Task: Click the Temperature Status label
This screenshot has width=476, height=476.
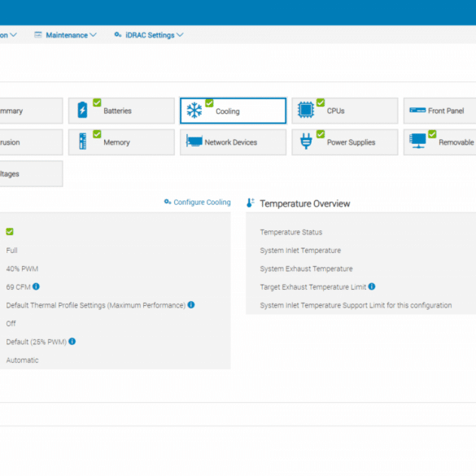Action: click(290, 232)
